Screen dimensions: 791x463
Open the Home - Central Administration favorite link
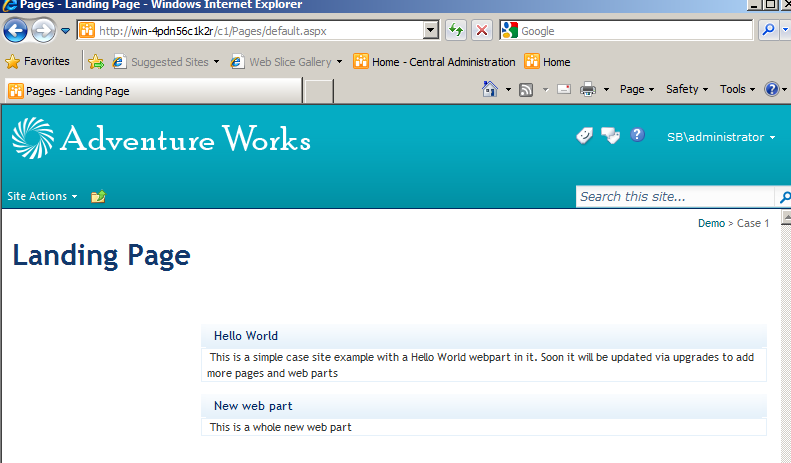pos(434,62)
